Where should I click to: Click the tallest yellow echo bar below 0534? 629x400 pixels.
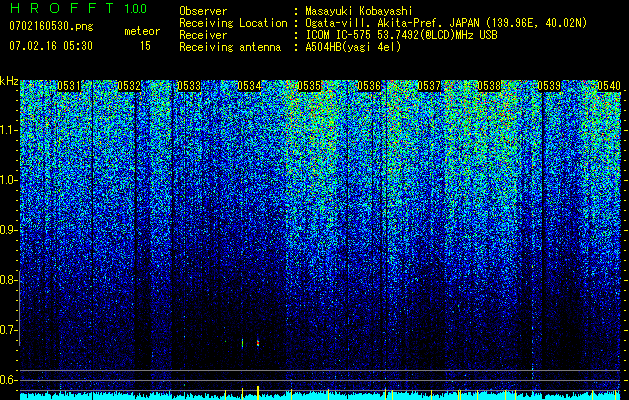(x=258, y=392)
